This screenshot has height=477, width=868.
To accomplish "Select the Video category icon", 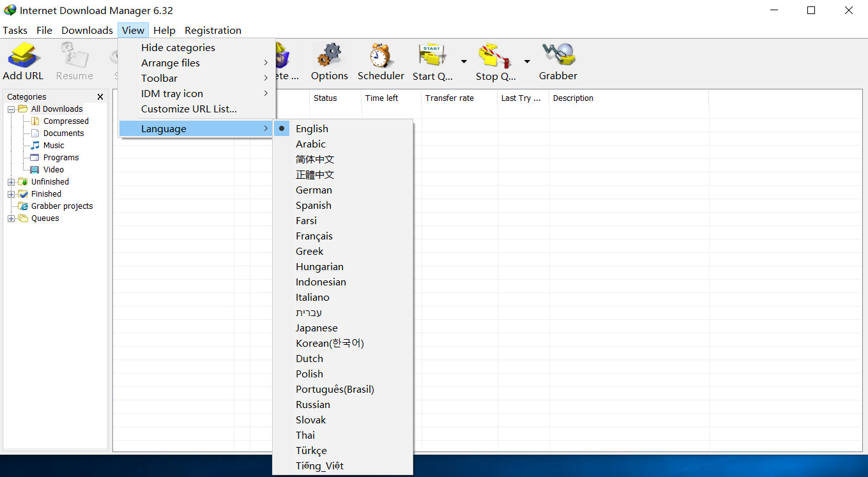I will [35, 169].
